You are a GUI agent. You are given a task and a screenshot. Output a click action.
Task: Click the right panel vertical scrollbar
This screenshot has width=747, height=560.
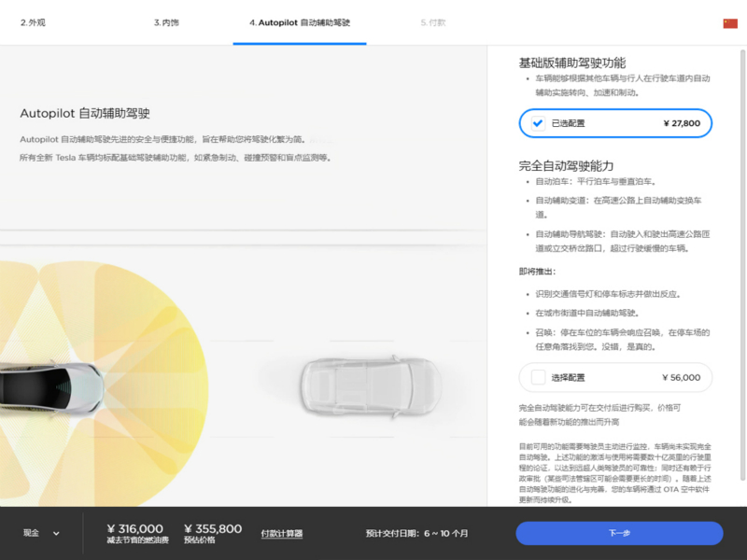click(742, 264)
